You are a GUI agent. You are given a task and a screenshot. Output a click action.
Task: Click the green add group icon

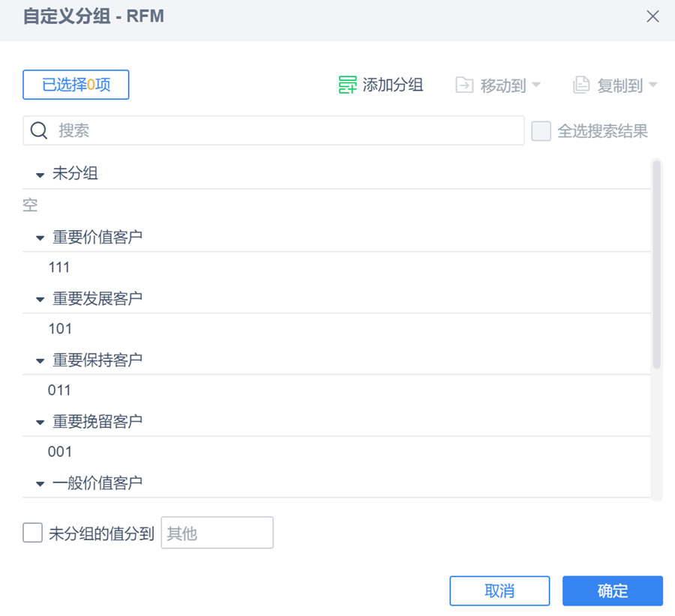(346, 85)
